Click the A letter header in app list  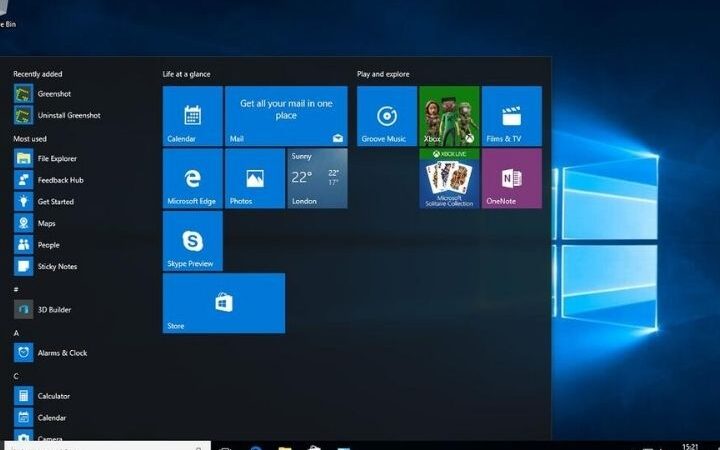tap(16, 333)
